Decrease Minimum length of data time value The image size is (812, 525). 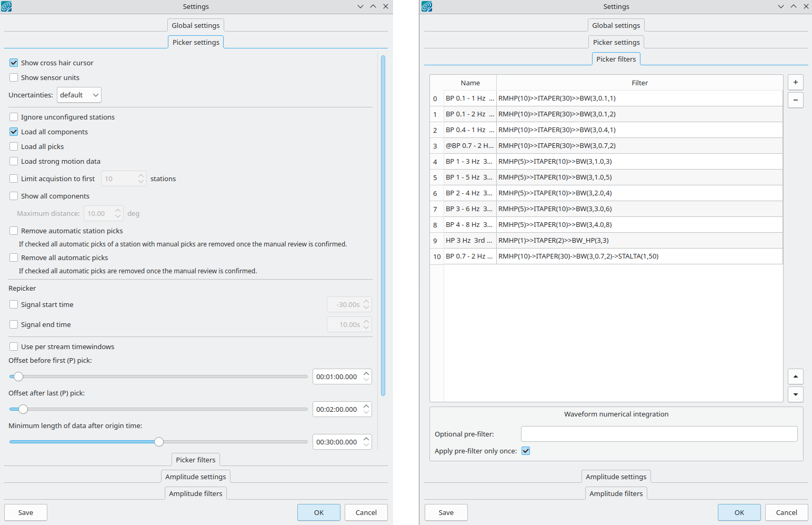coord(366,445)
